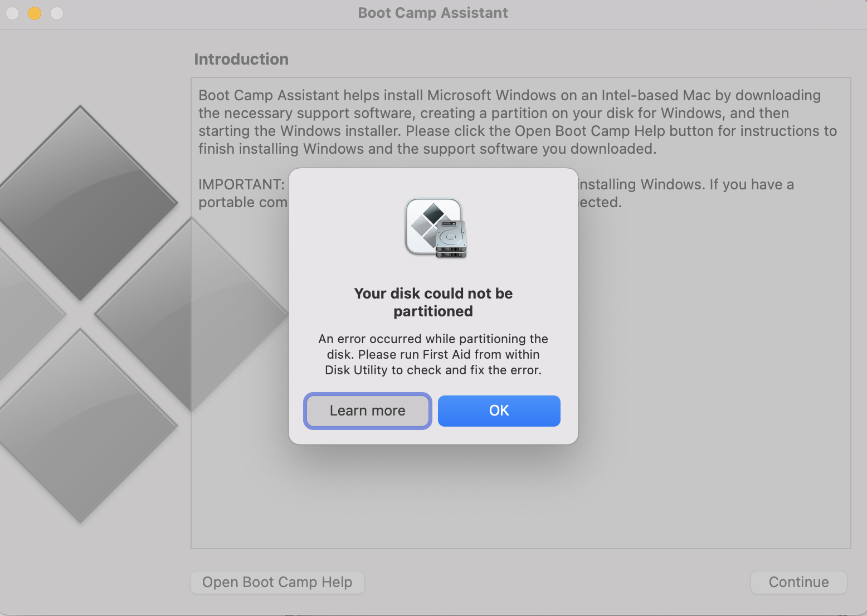
Task: Click the First Aid error description text
Action: 433,354
